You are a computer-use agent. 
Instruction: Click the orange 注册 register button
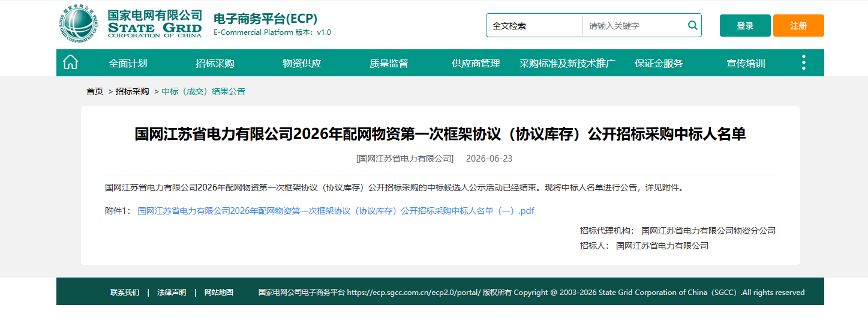798,26
